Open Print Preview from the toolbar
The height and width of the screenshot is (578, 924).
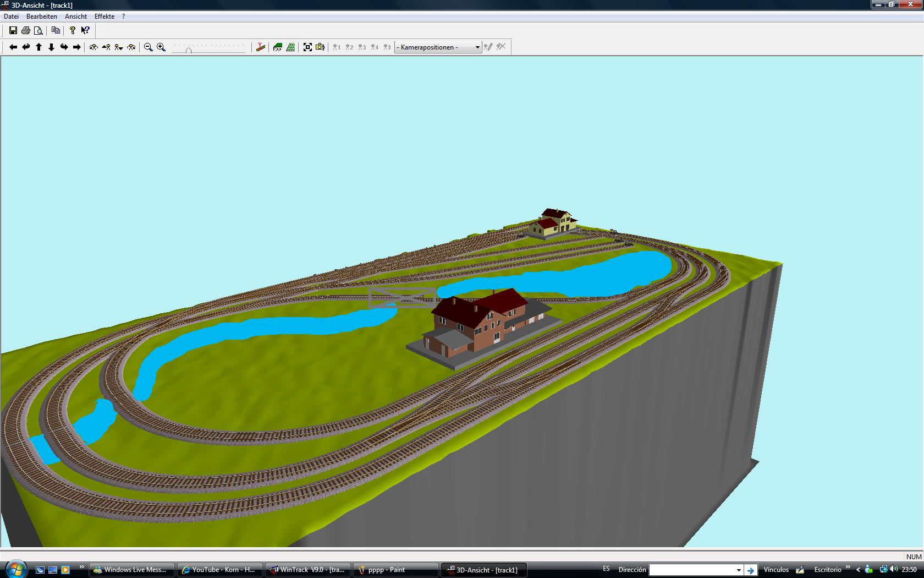(x=38, y=30)
